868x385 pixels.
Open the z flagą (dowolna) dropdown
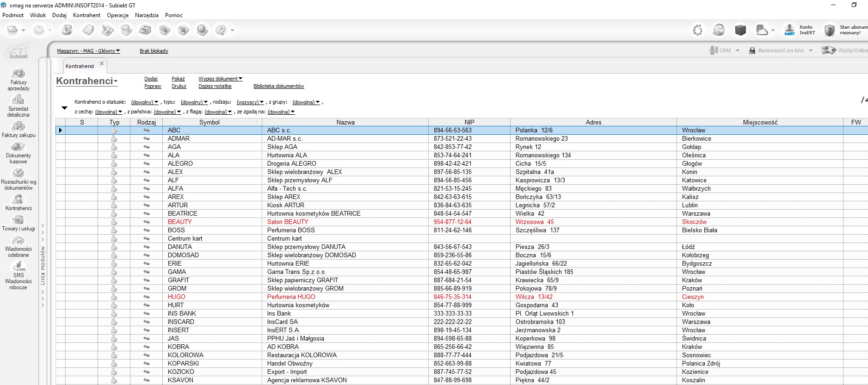pos(218,112)
